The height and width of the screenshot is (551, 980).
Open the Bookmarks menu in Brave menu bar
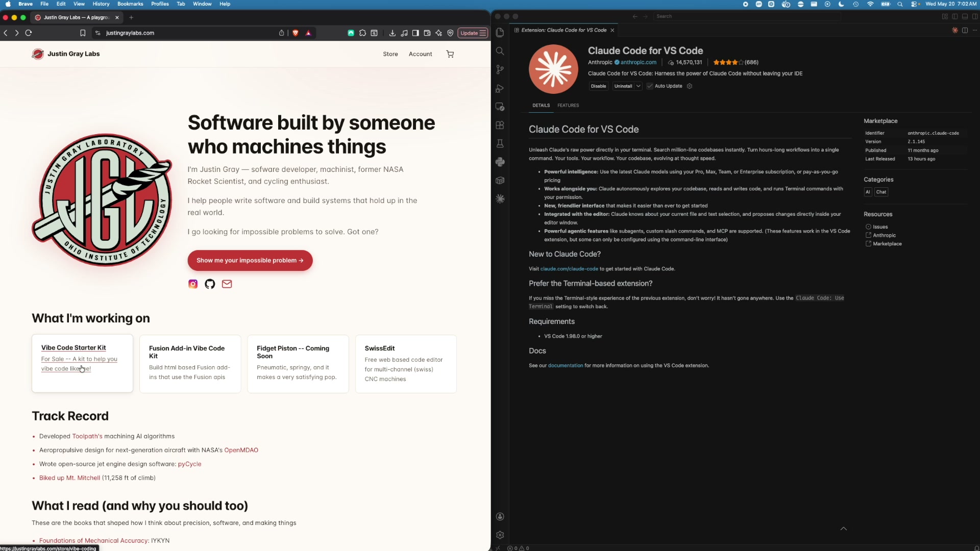(130, 4)
